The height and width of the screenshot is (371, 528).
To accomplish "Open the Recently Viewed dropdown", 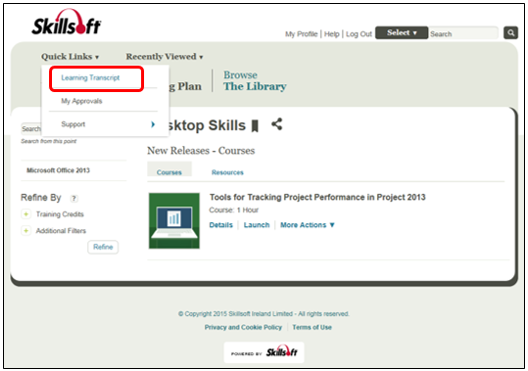I will [x=164, y=57].
